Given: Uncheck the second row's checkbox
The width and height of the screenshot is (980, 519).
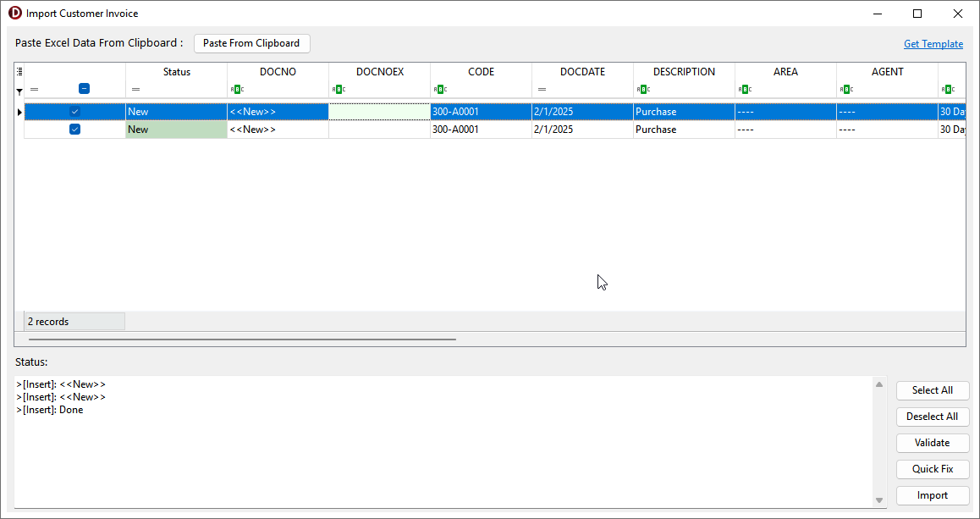Looking at the screenshot, I should [74, 130].
